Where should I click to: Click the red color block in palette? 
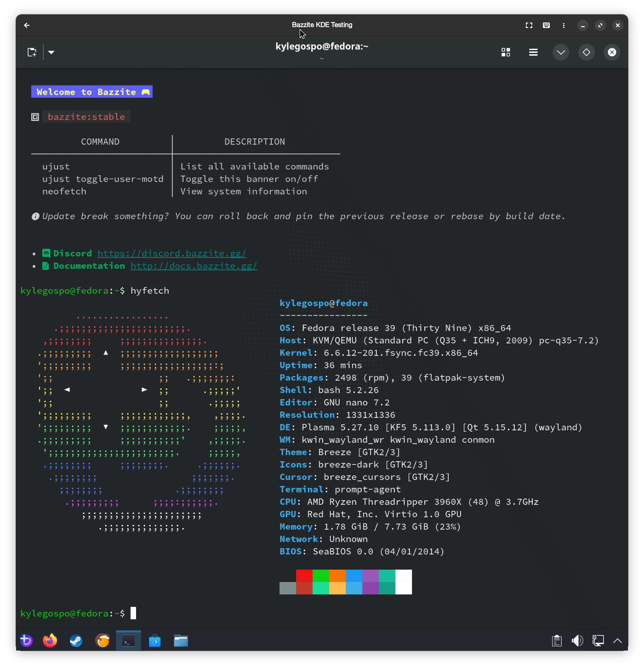coord(304,576)
